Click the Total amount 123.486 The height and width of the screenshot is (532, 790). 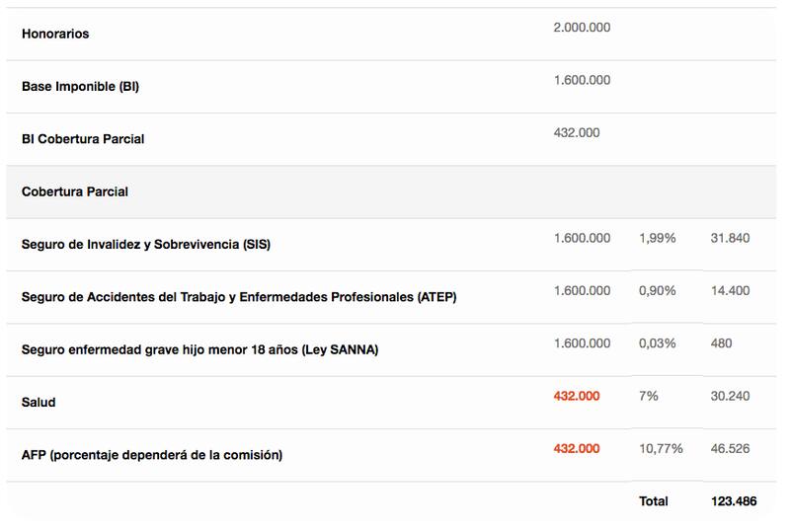pyautogui.click(x=734, y=501)
